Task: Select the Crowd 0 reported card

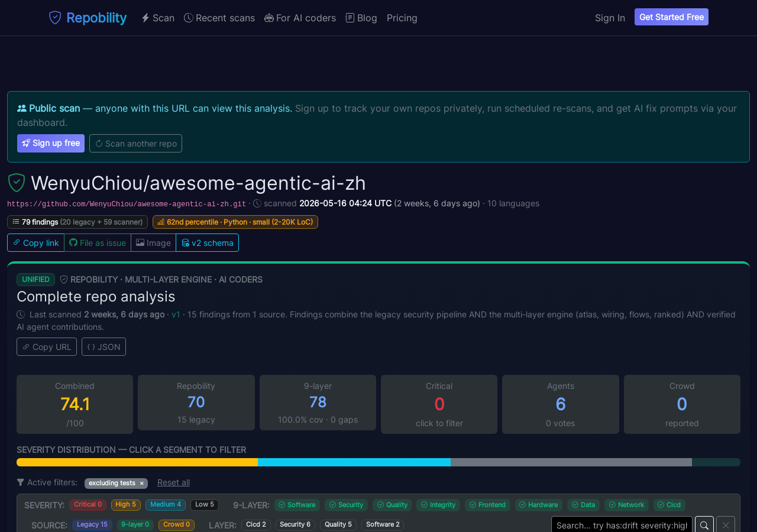Action: tap(682, 404)
